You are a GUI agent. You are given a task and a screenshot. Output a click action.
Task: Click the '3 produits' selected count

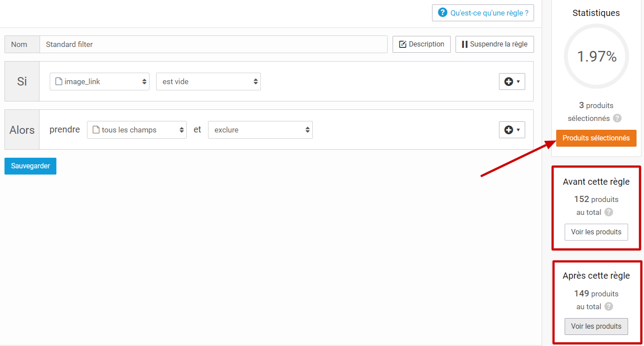pos(596,105)
